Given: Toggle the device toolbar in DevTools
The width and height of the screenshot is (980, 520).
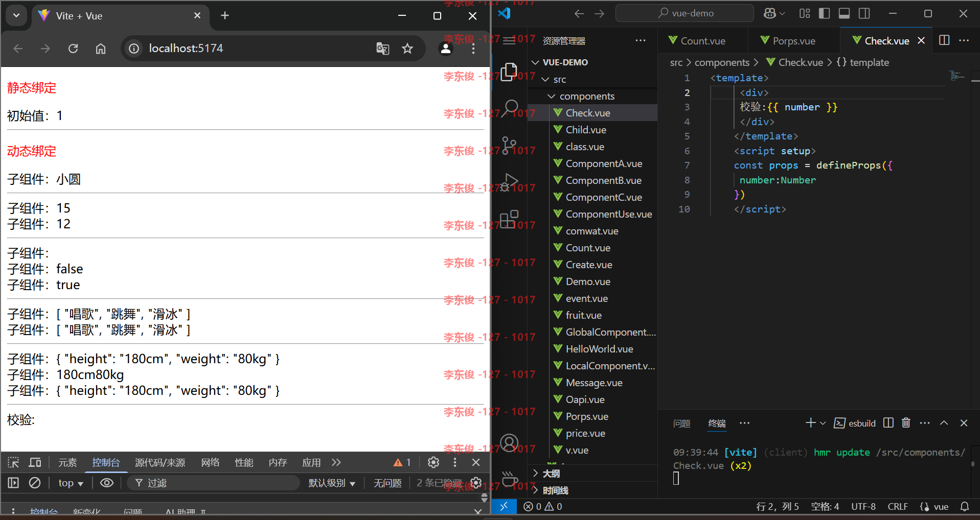Looking at the screenshot, I should 35,462.
